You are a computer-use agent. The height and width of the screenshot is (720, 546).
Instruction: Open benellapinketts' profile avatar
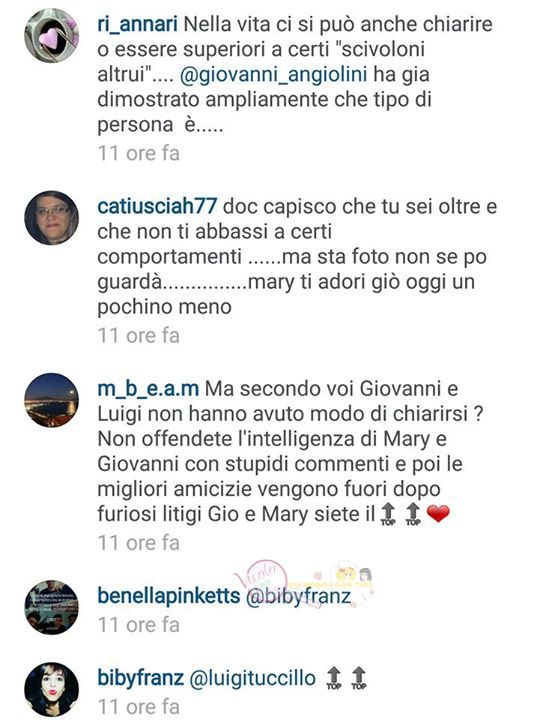[x=51, y=607]
